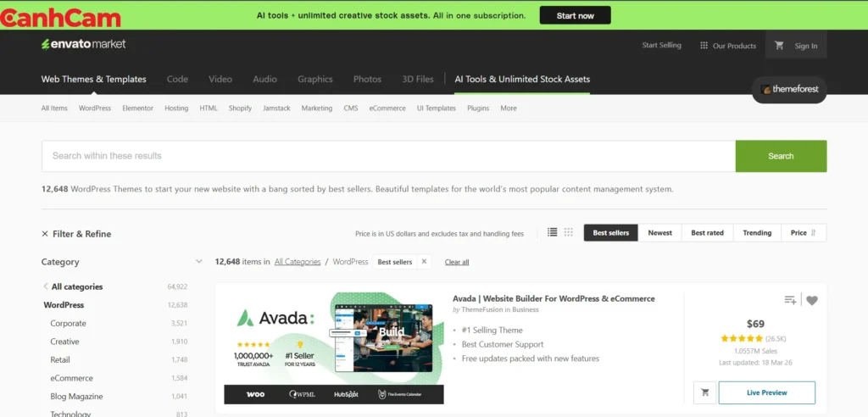868x417 pixels.
Task: Select UI Templates in the submenu
Action: pyautogui.click(x=437, y=108)
